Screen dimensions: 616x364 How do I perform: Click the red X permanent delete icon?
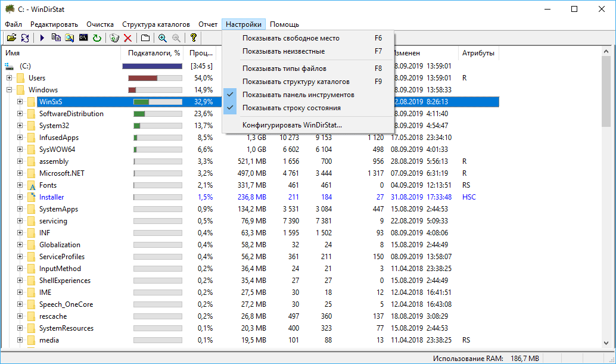[127, 38]
